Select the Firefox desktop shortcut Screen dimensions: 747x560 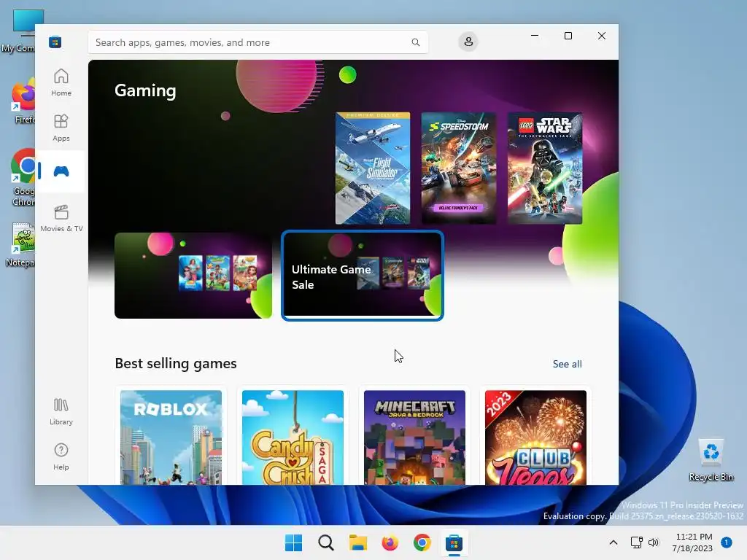coord(22,101)
